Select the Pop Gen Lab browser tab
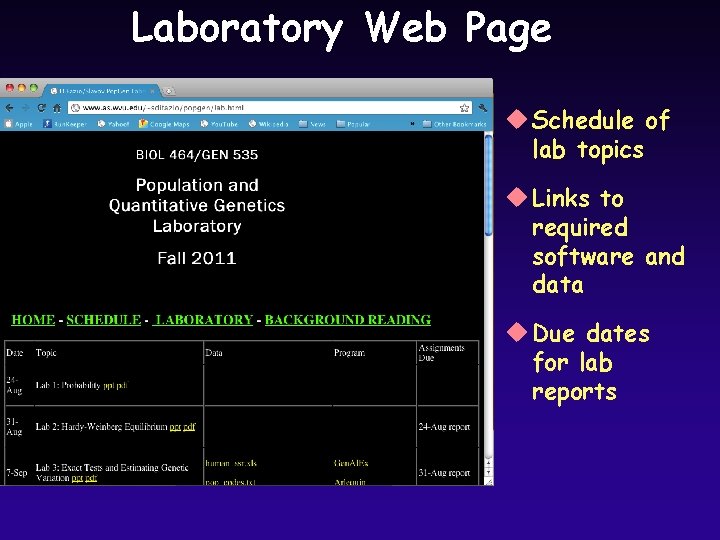720x540 pixels. (x=101, y=91)
